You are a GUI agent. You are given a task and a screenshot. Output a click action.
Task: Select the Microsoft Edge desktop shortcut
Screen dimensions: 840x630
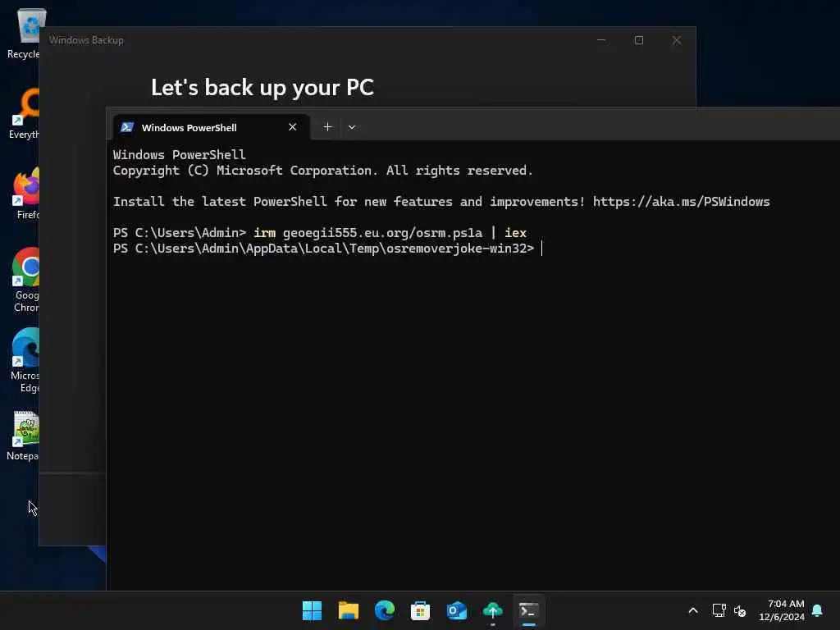point(25,360)
